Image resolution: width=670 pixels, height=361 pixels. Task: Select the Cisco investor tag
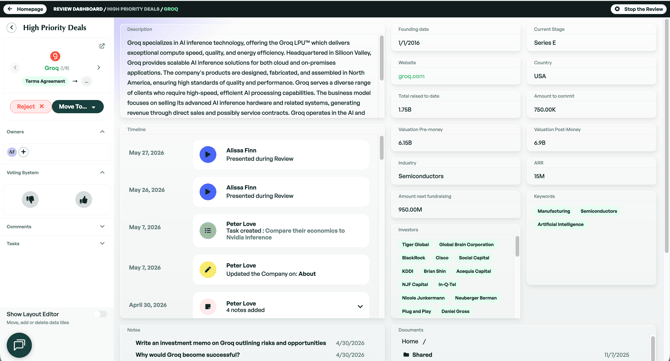click(x=442, y=258)
